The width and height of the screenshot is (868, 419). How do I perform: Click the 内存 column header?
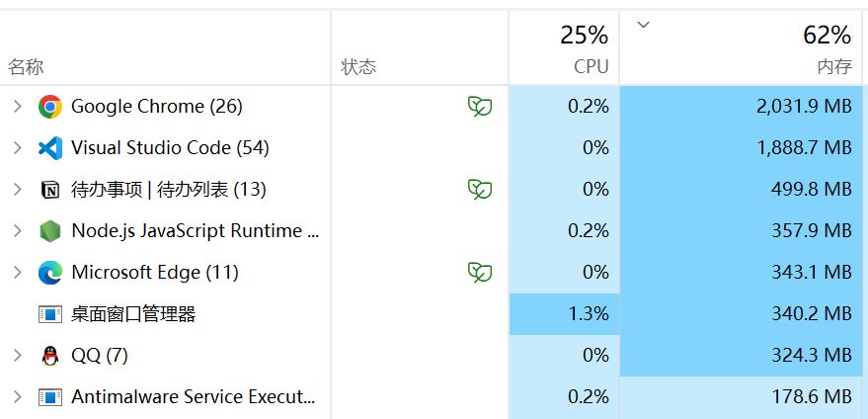click(833, 67)
